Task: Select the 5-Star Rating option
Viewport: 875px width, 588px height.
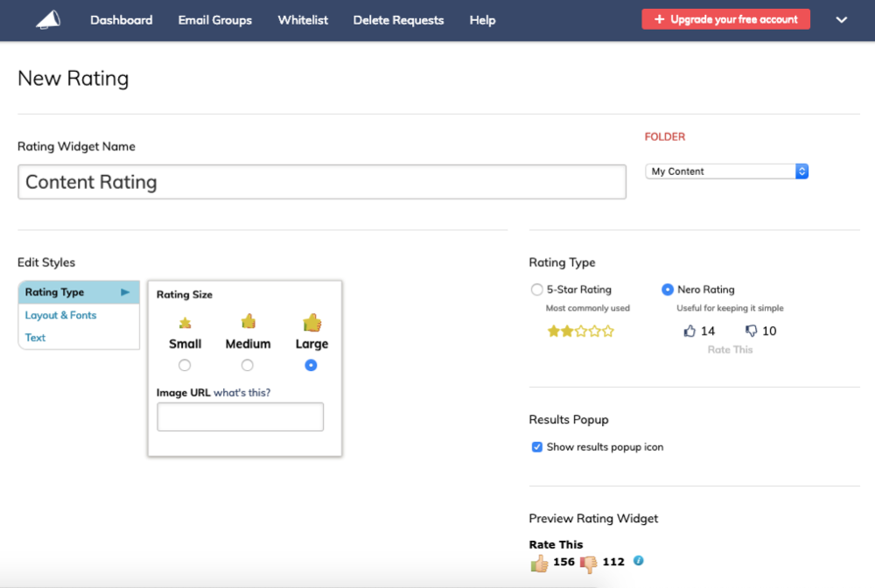Action: click(x=537, y=290)
